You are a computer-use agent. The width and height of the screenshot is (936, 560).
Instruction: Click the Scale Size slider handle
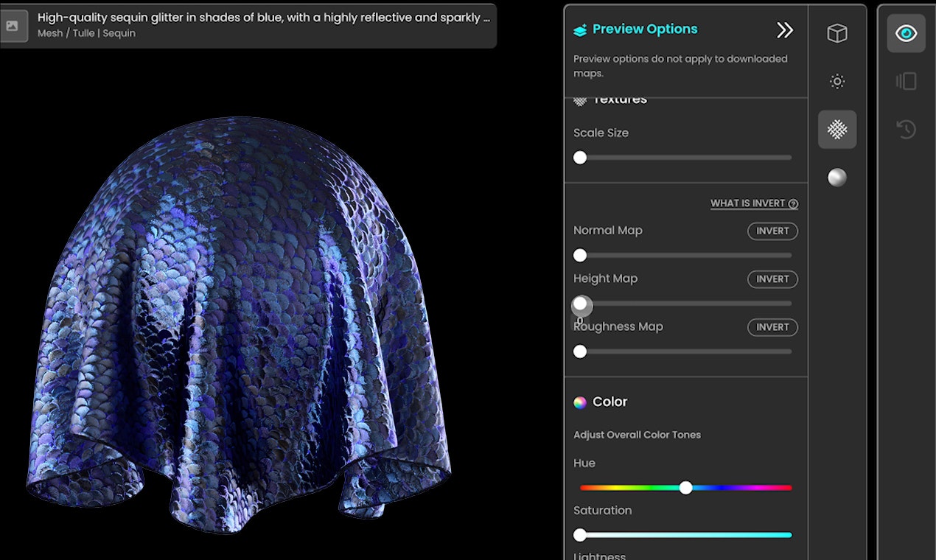tap(580, 157)
